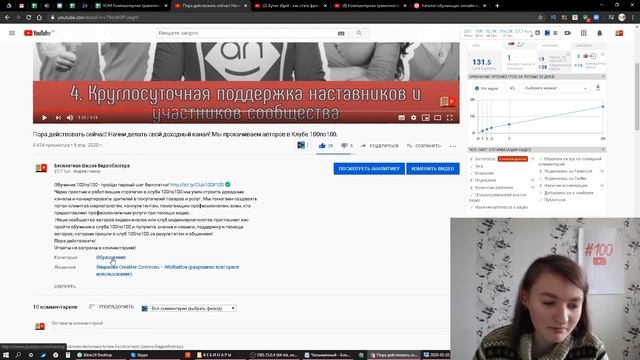Viewport: 640px width, 360px height.
Task: Open Bitrix24 Desktop from taskbar
Action: coord(95,355)
